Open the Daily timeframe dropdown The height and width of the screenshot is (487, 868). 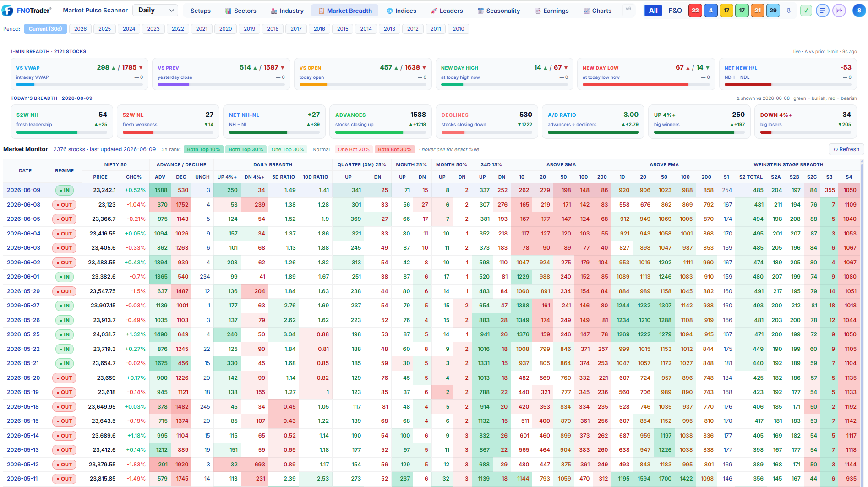[x=156, y=10]
